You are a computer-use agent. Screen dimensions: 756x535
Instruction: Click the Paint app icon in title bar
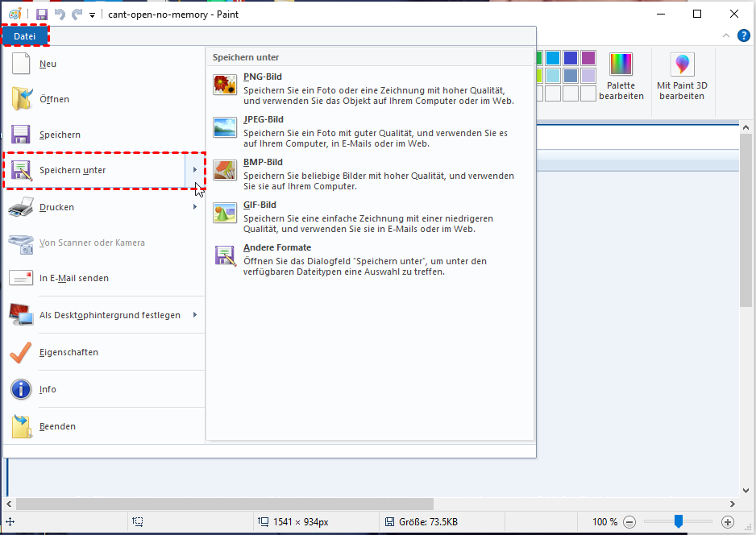point(15,14)
